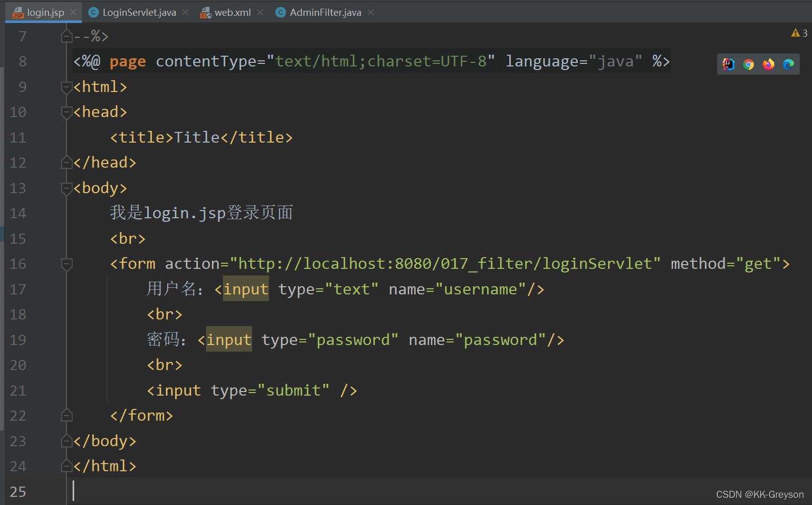Open page in Firefox browser icon

769,64
